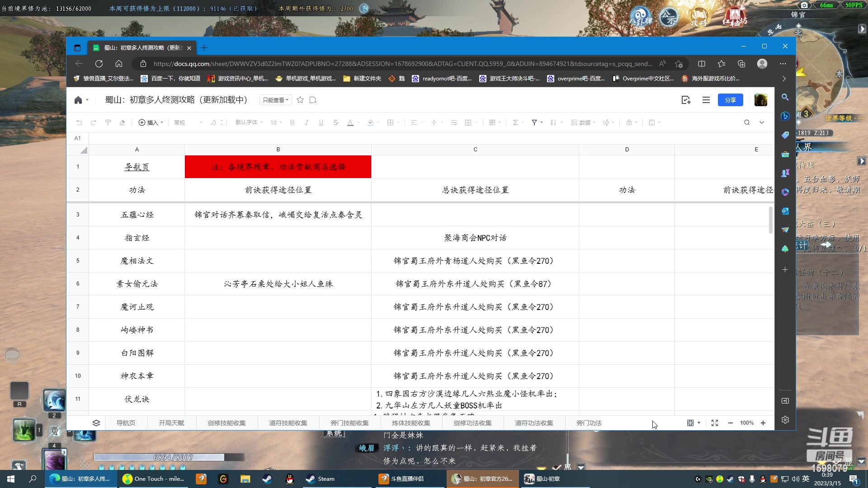Select the format painter icon
868x488 pixels.
click(x=108, y=122)
